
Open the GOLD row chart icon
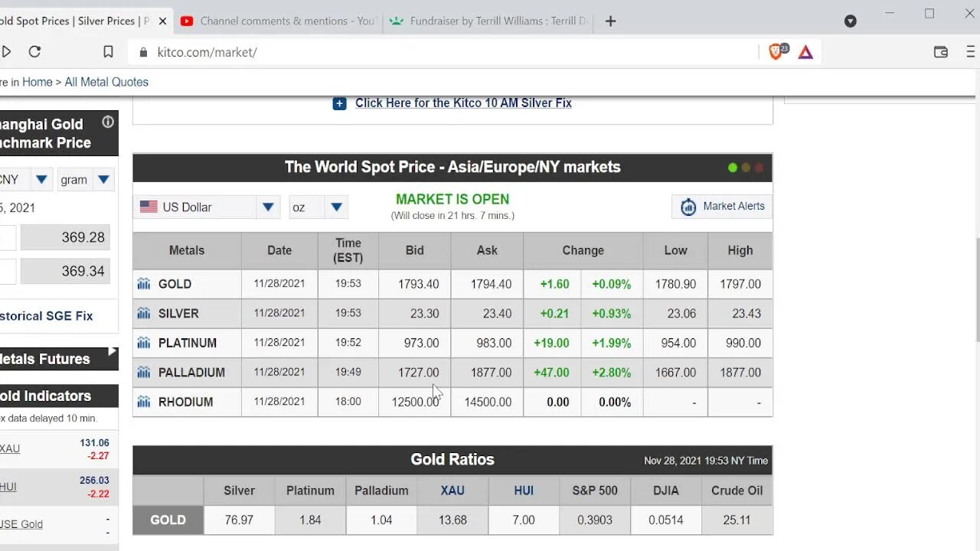143,284
